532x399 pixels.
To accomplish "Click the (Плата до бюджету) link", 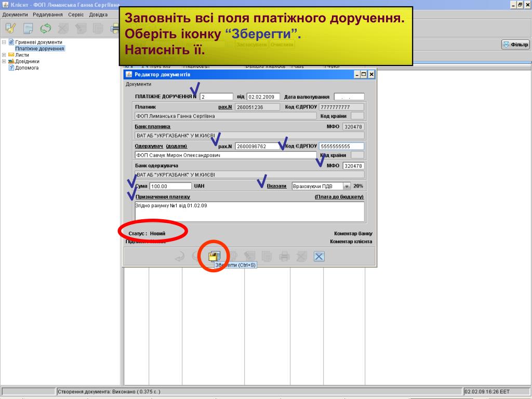I will pyautogui.click(x=339, y=197).
